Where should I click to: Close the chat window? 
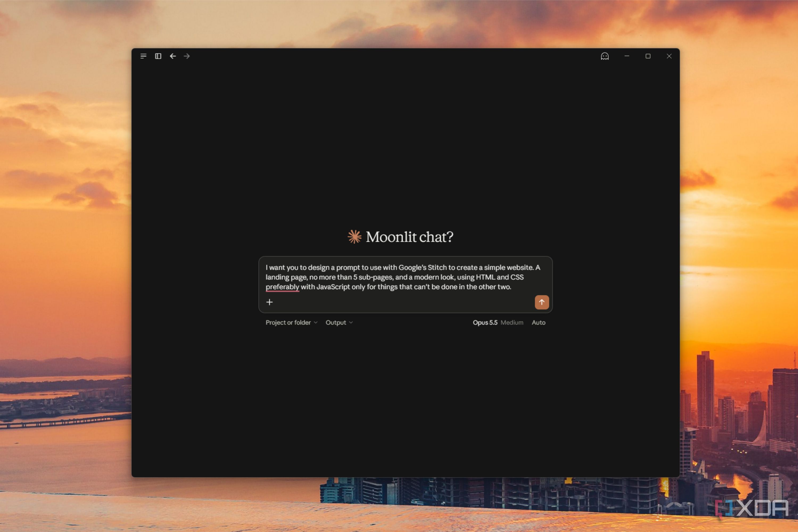coord(669,56)
